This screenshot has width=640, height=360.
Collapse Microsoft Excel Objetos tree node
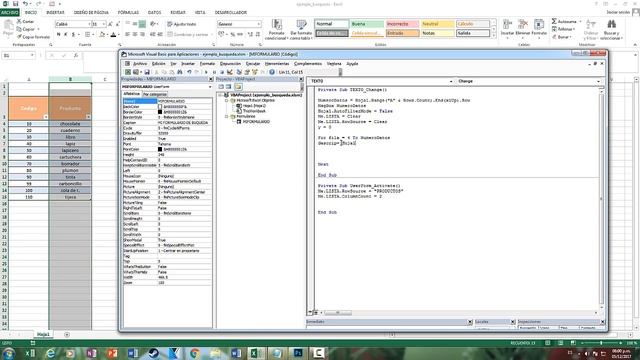click(x=227, y=100)
